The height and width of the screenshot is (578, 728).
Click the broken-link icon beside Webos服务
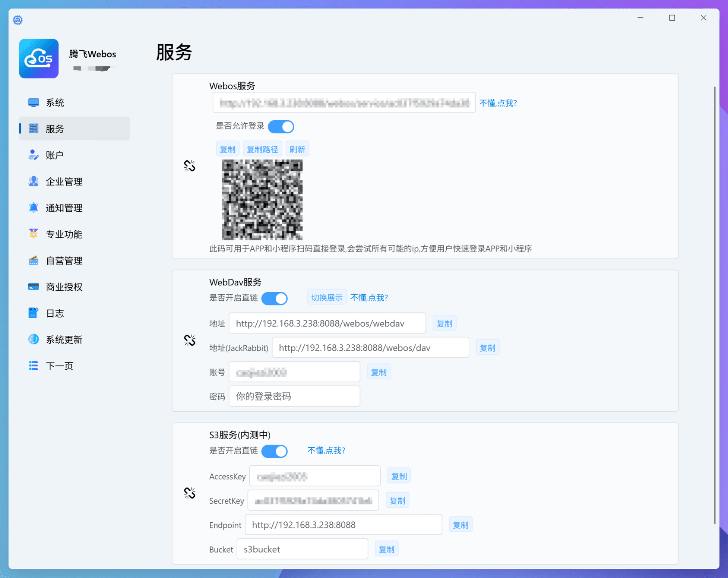(190, 166)
